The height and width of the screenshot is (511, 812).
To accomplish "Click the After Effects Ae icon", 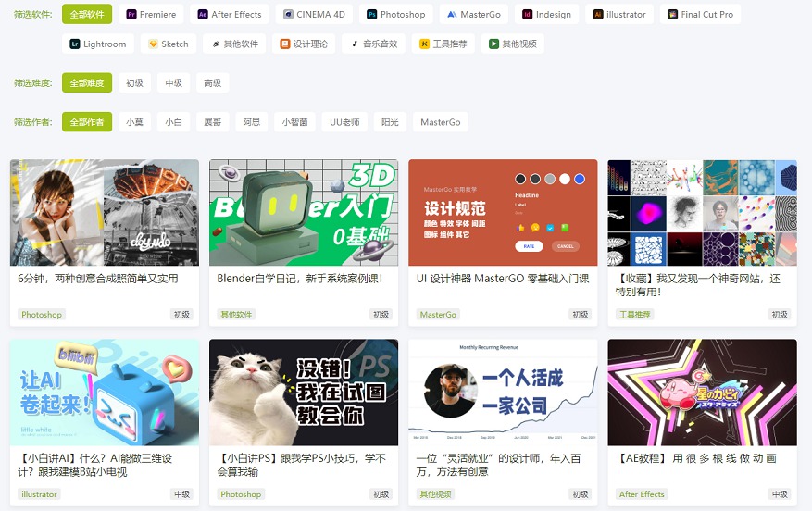I will tap(203, 15).
